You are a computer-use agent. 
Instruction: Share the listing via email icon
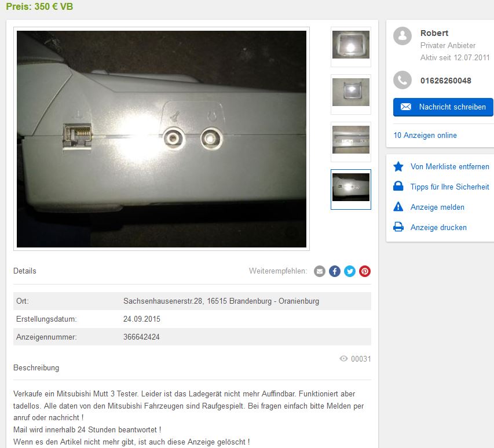pyautogui.click(x=319, y=271)
